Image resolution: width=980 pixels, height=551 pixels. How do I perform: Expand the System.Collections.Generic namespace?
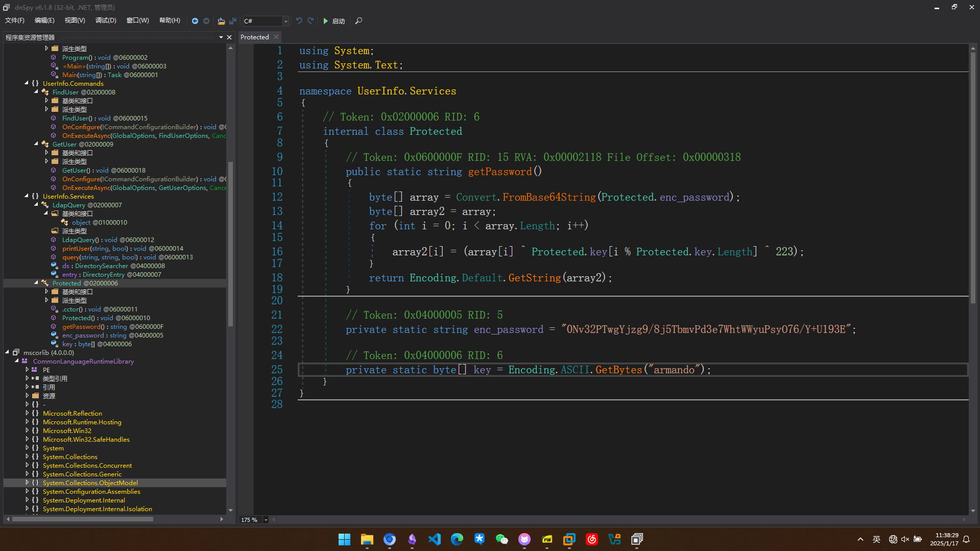[x=27, y=474]
